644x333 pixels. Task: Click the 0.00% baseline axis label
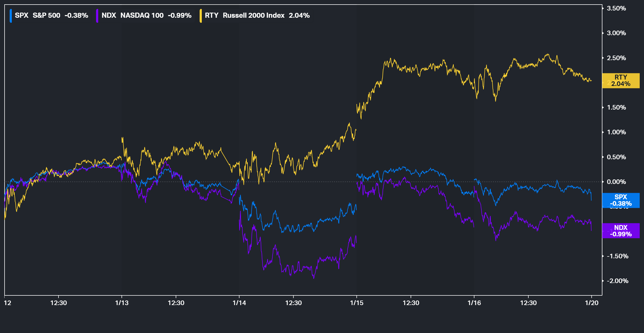point(616,182)
